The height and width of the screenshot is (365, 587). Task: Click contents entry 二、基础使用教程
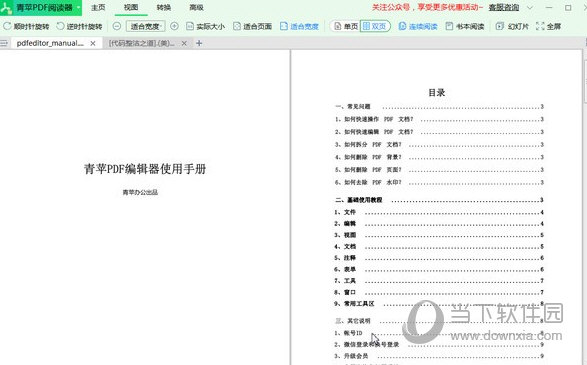[x=439, y=200]
